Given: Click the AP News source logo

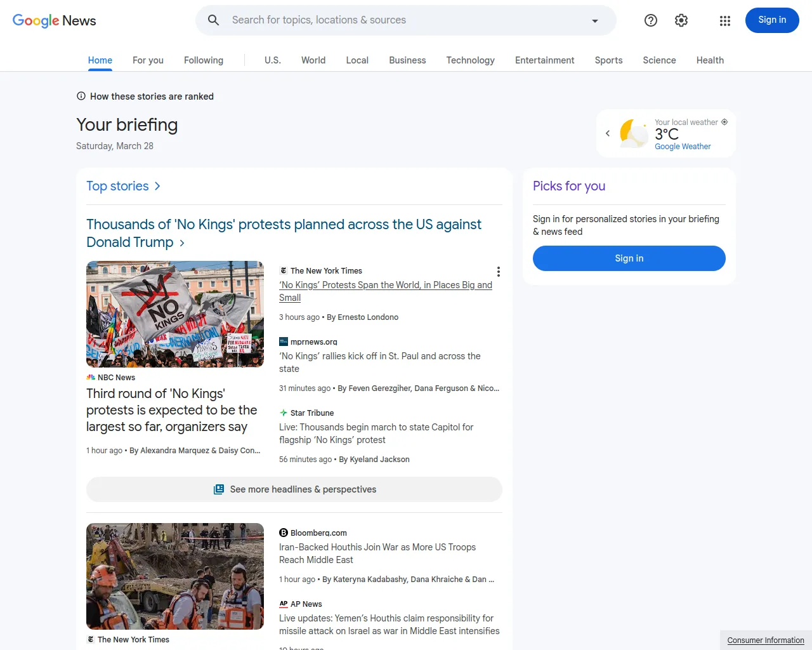Looking at the screenshot, I should [284, 604].
